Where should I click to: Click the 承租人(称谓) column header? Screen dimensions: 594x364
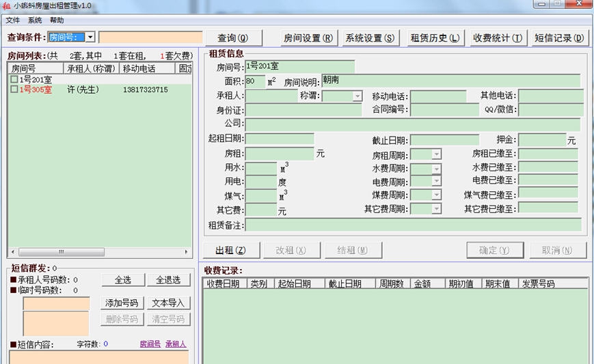[92, 68]
